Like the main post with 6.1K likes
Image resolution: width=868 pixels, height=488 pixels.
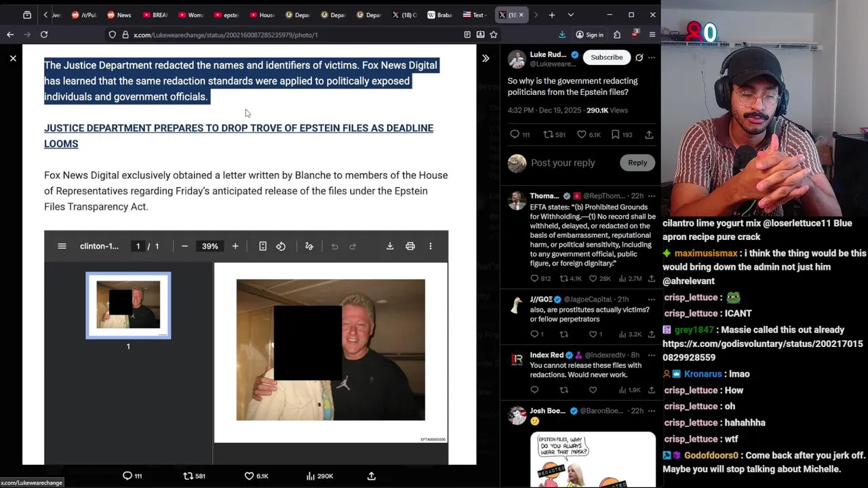tap(581, 135)
